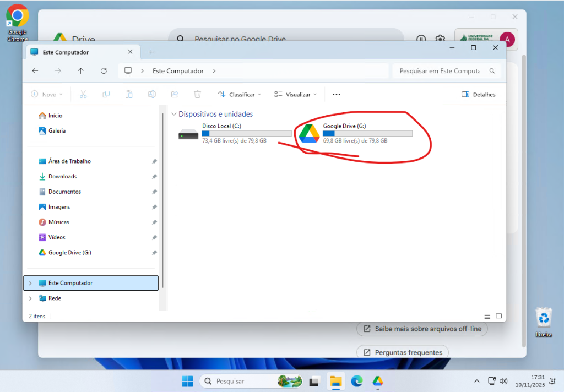
Task: Open the see more options menu
Action: (336, 95)
